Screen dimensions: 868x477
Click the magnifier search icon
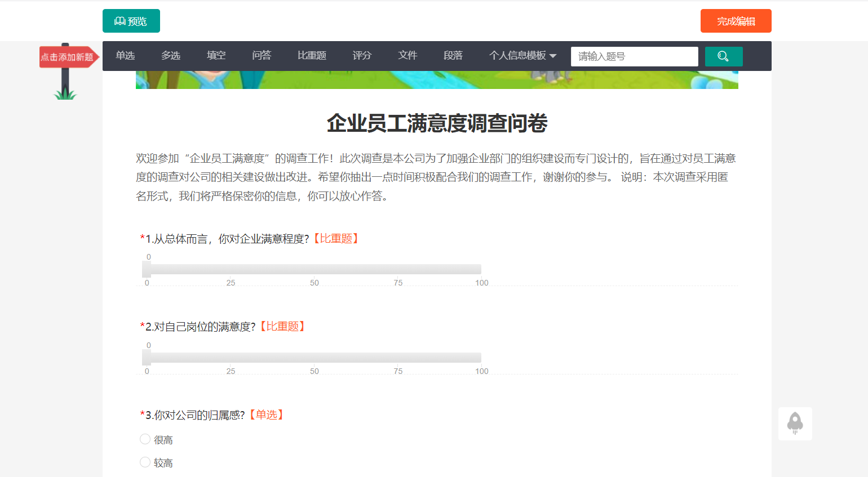click(724, 56)
